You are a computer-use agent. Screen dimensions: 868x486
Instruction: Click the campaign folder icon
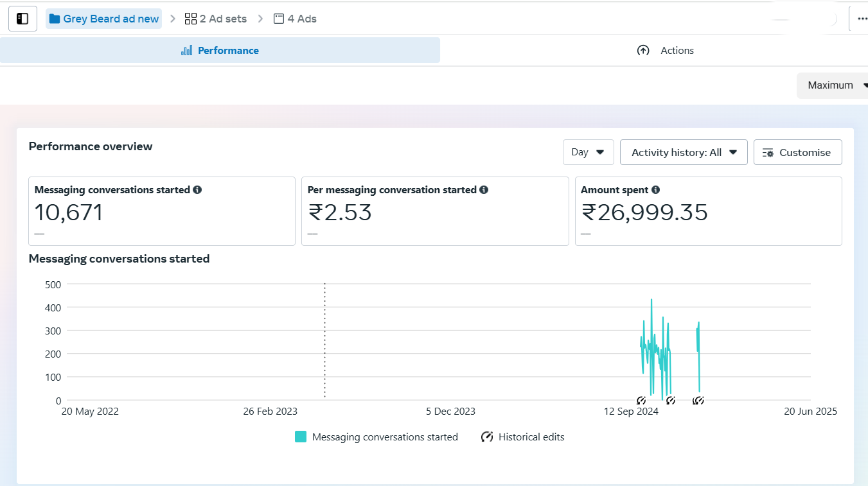[x=55, y=19]
